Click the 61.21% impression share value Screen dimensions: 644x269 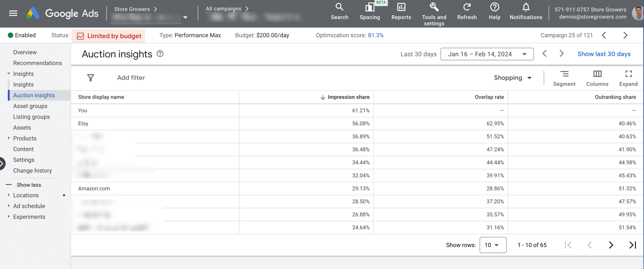361,111
